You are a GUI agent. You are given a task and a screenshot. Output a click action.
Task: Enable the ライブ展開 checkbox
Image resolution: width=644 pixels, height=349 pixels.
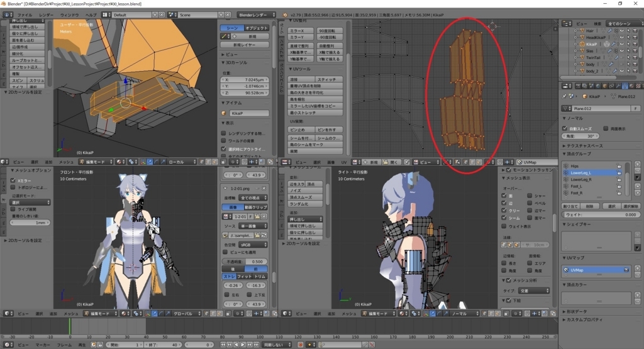click(13, 209)
